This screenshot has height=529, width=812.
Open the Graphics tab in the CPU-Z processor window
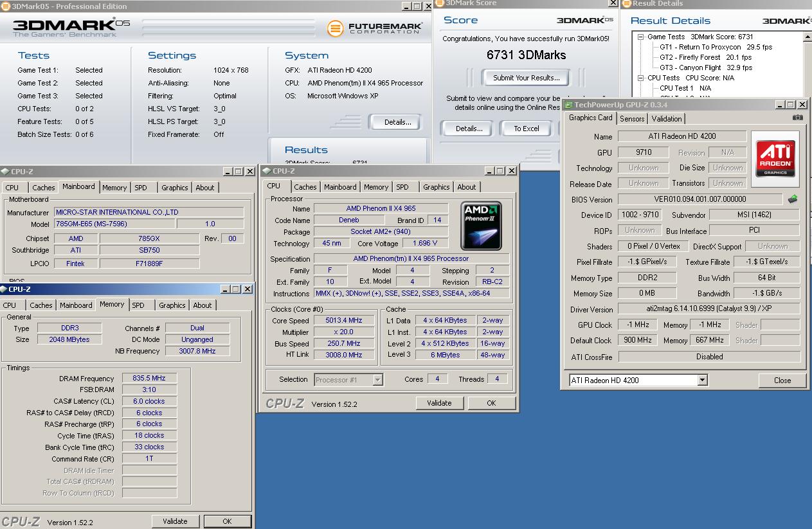(437, 187)
